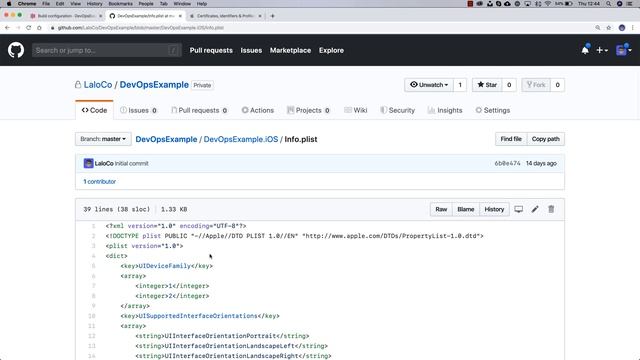
Task: Open the Apple menu
Action: (9, 4)
